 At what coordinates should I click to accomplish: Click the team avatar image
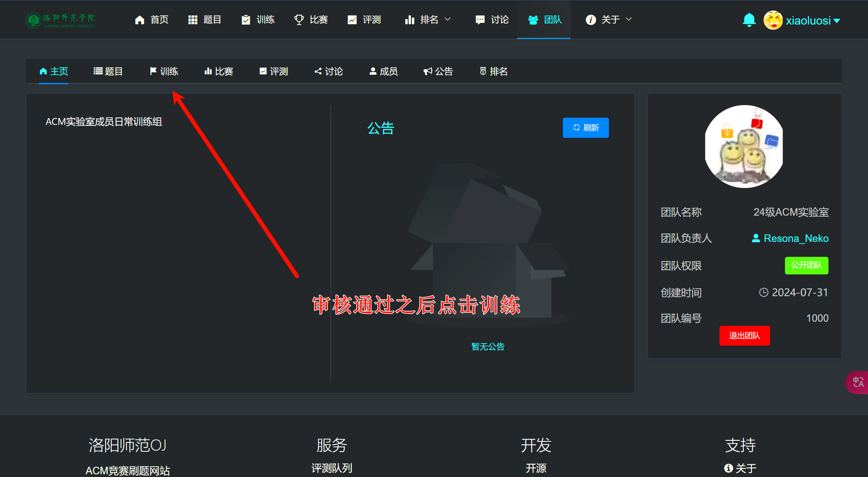[744, 146]
